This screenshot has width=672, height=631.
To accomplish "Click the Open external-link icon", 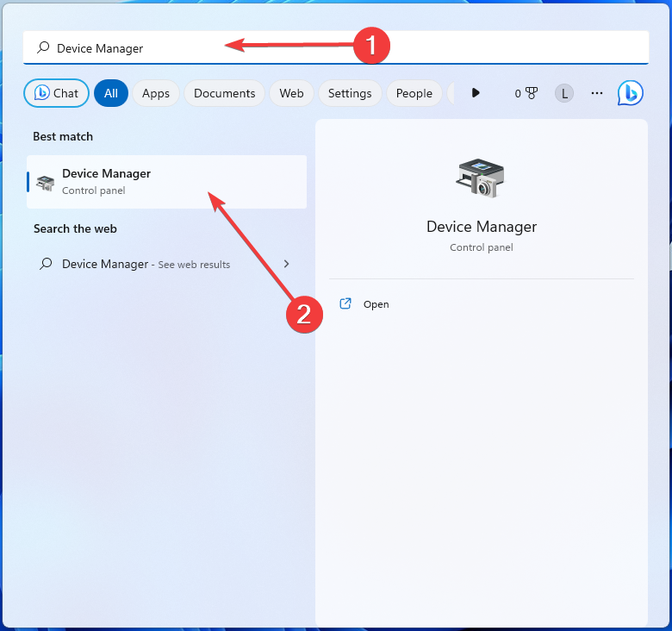I will [345, 303].
